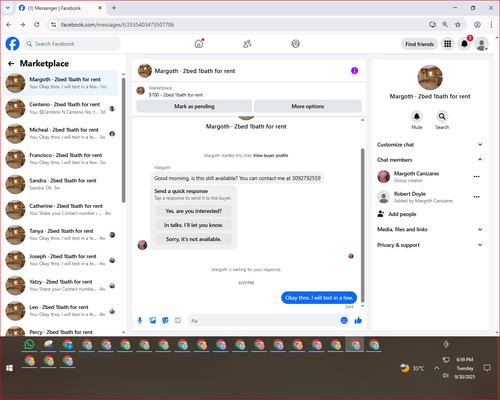The width and height of the screenshot is (500, 400).
Task: Open Margoth listing thumbnail in right panel
Action: click(x=430, y=77)
